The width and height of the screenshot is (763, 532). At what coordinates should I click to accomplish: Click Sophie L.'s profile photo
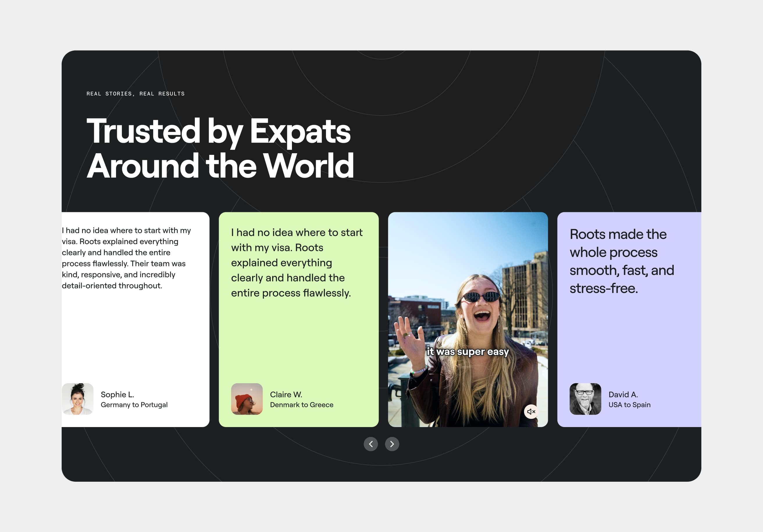click(x=78, y=399)
